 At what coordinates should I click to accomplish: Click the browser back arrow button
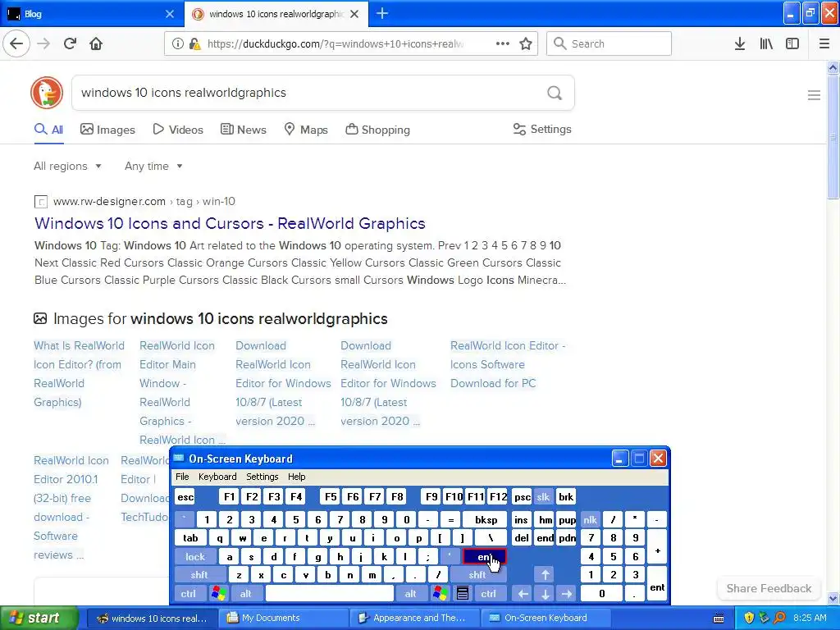point(16,43)
